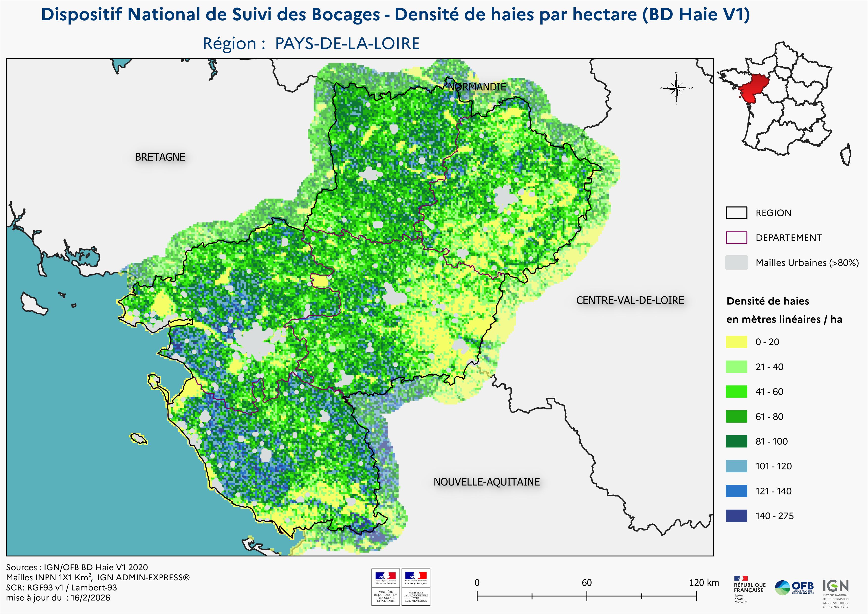Viewport: 868px width, 614px height.
Task: Click the dark green 81 - 100 swatch
Action: 736,441
